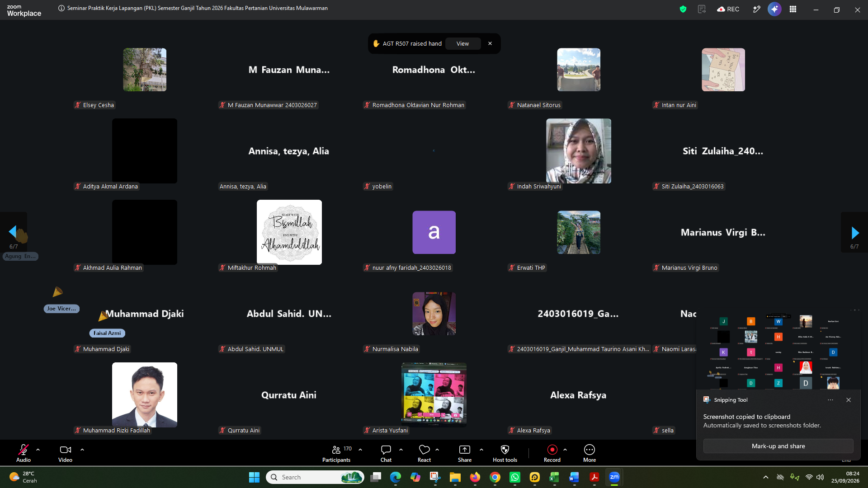Open WhatsApp from the taskbar
Screen dimensions: 868x488
515,477
